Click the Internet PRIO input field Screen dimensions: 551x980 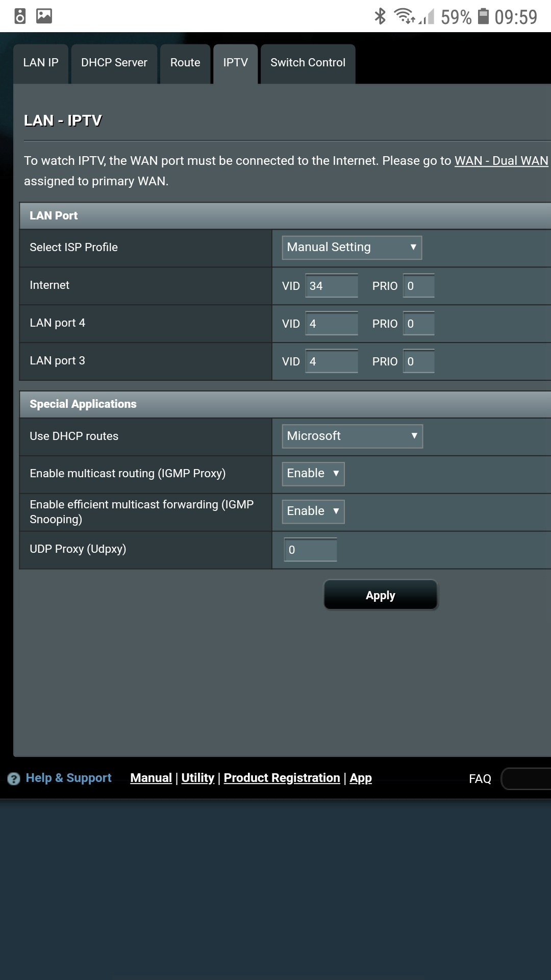tap(419, 286)
